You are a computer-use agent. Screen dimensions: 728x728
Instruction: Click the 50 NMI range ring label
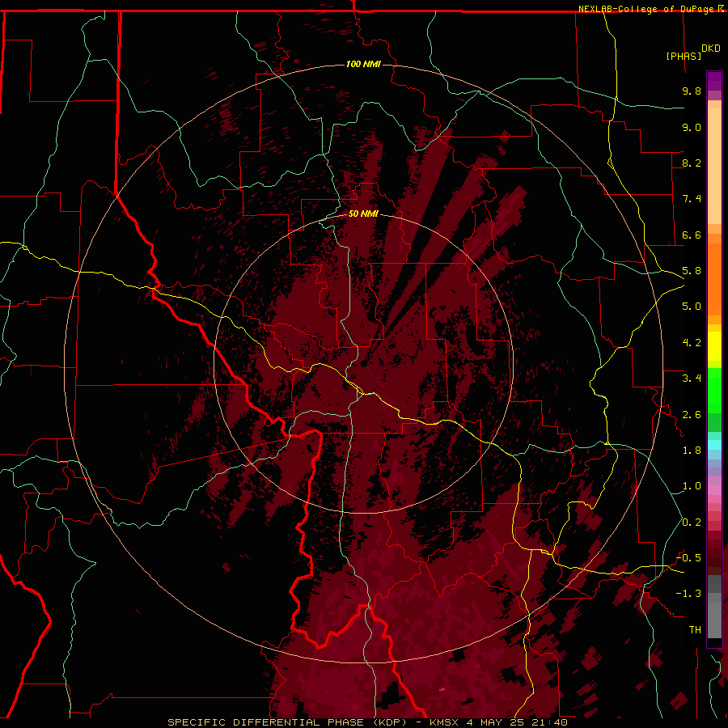click(x=363, y=214)
